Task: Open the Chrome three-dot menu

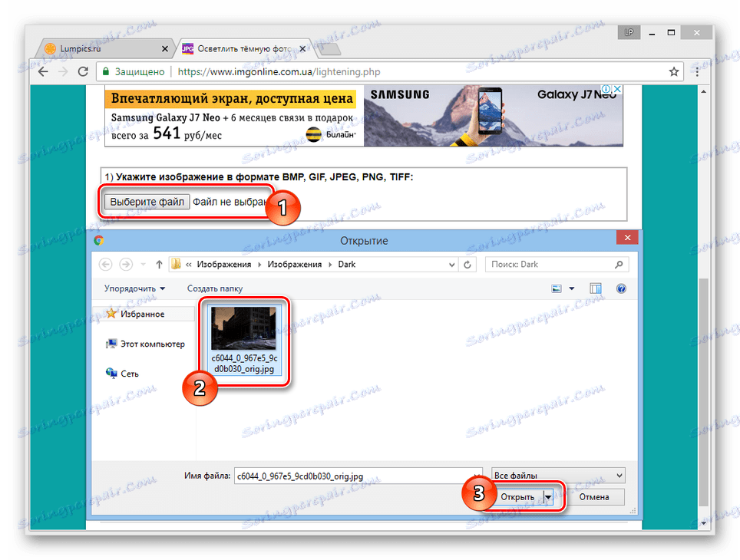Action: tap(698, 71)
